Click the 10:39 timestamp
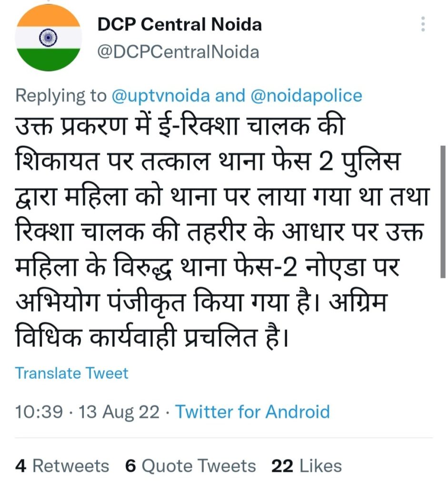 [38, 412]
